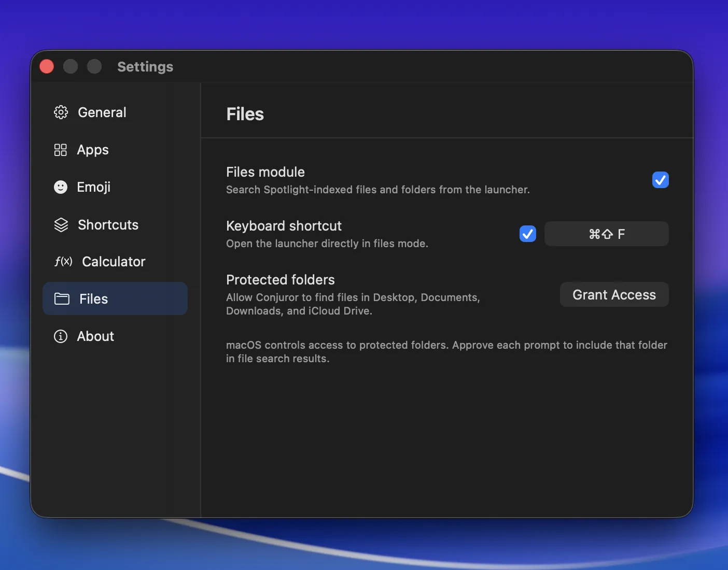The height and width of the screenshot is (570, 728).
Task: Untick the Keyboard shortcut checkbox
Action: (x=528, y=234)
